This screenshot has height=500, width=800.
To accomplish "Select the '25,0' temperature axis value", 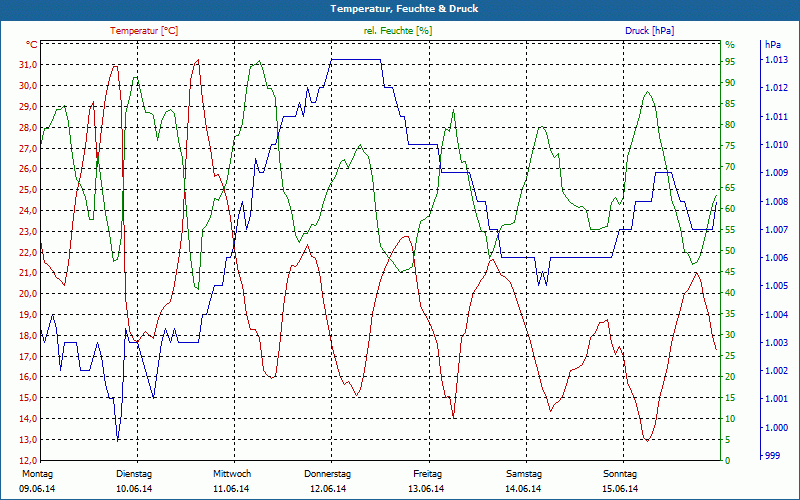I will [28, 190].
